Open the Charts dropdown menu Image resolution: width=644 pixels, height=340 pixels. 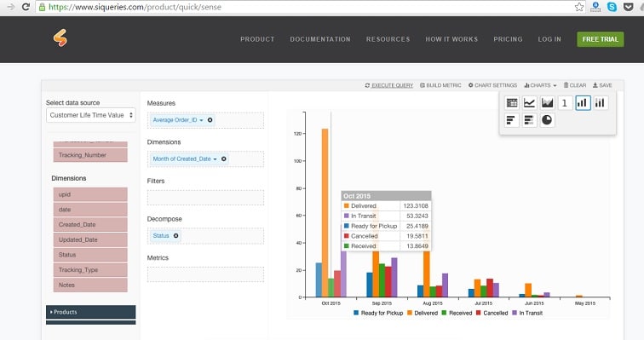[x=540, y=85]
